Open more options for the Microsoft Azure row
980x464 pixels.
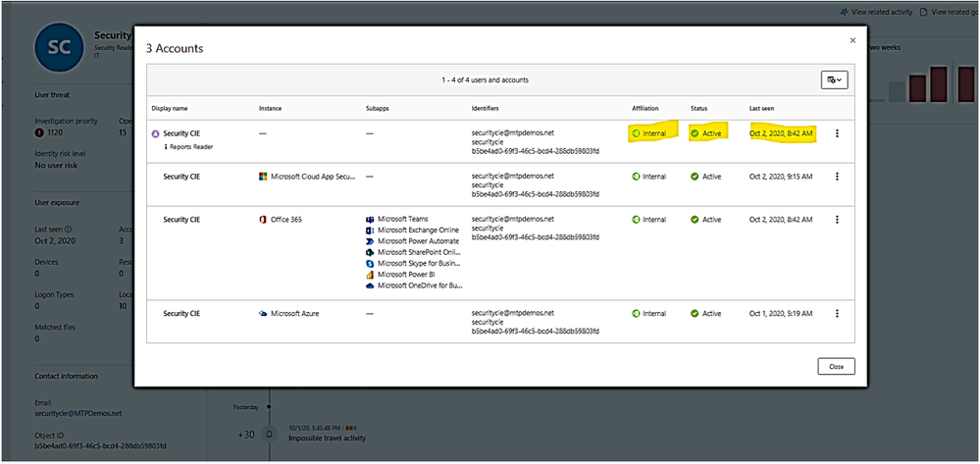(x=837, y=313)
